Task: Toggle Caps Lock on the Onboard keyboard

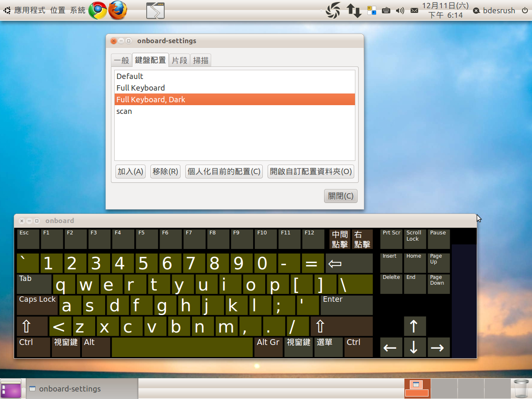Action: point(37,305)
